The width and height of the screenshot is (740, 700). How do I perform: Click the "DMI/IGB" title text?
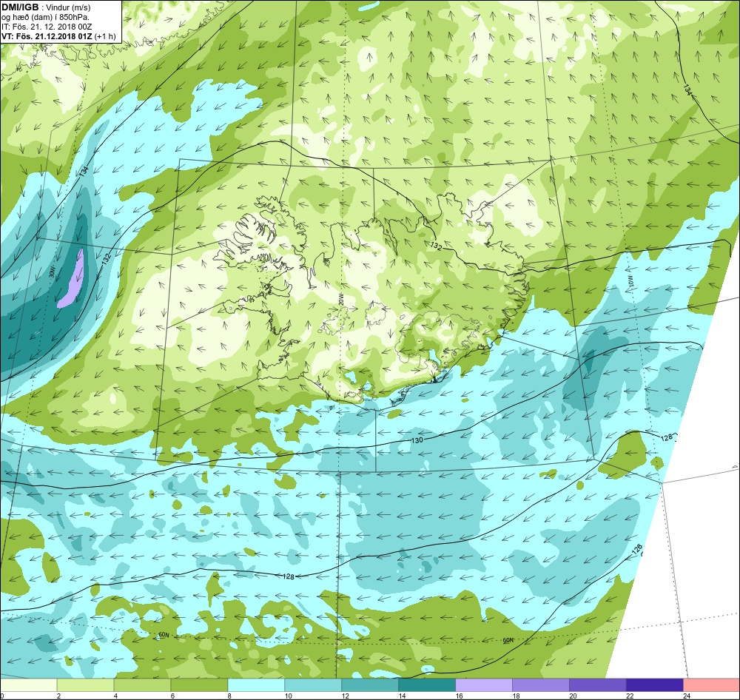(20, 7)
